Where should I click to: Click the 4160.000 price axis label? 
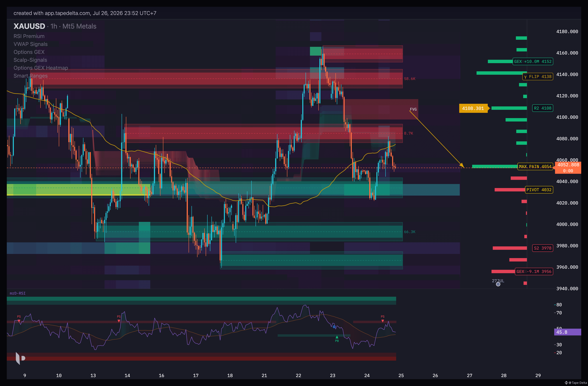[x=567, y=53]
